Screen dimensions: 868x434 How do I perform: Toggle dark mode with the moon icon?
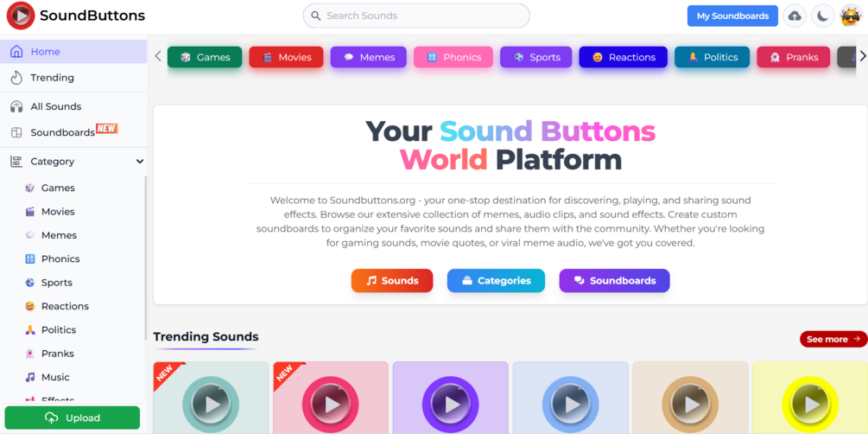coord(822,16)
